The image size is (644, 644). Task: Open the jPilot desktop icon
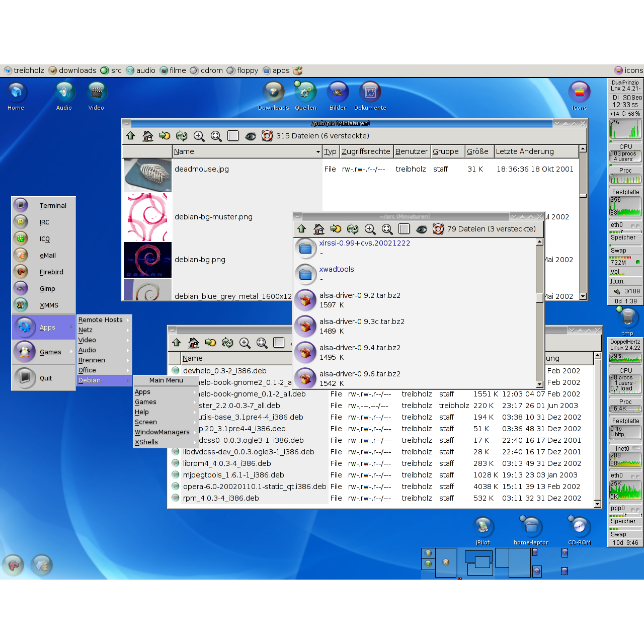coord(483,527)
